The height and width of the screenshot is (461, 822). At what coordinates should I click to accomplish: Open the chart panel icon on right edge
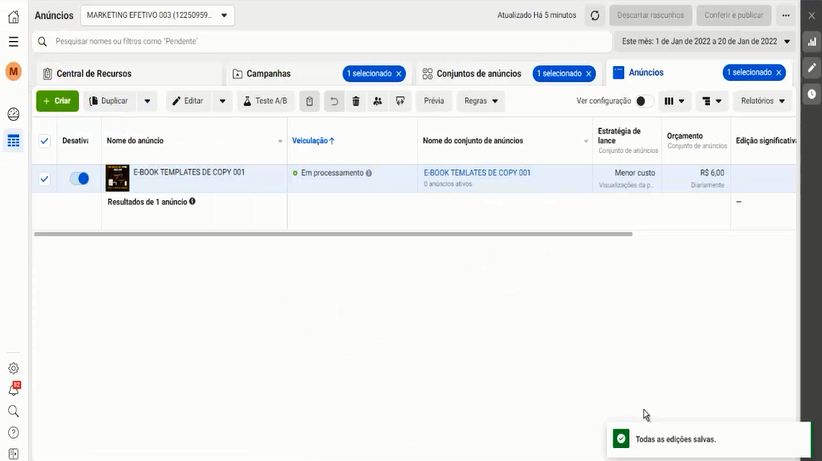tap(812, 42)
